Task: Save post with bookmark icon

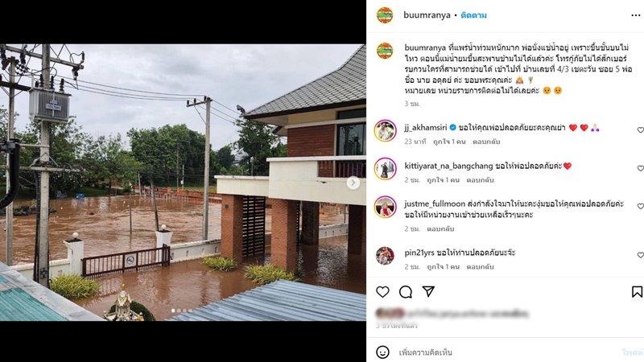Action: pos(637,292)
